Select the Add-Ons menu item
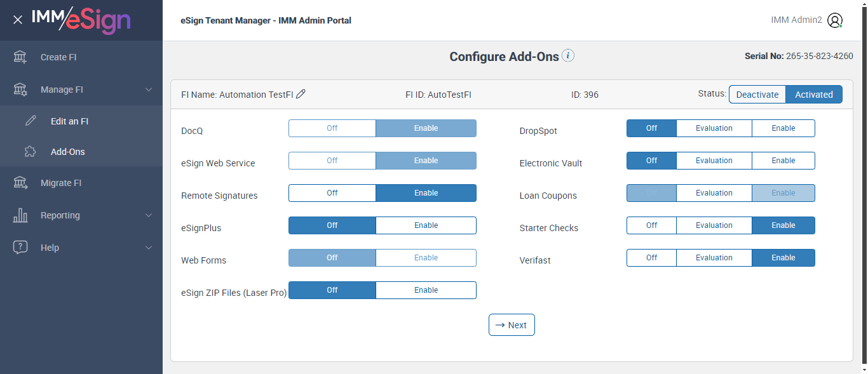 67,152
